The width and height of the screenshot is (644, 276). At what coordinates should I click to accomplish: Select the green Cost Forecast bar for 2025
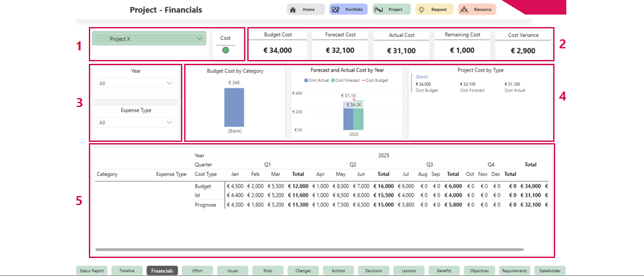(359, 115)
